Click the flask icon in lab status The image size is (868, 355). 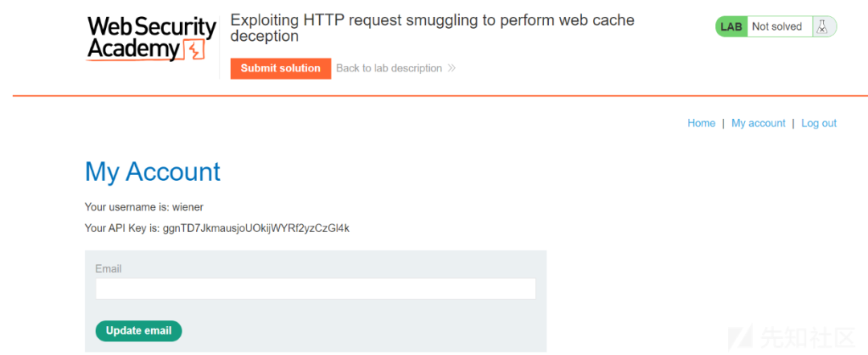click(x=822, y=27)
